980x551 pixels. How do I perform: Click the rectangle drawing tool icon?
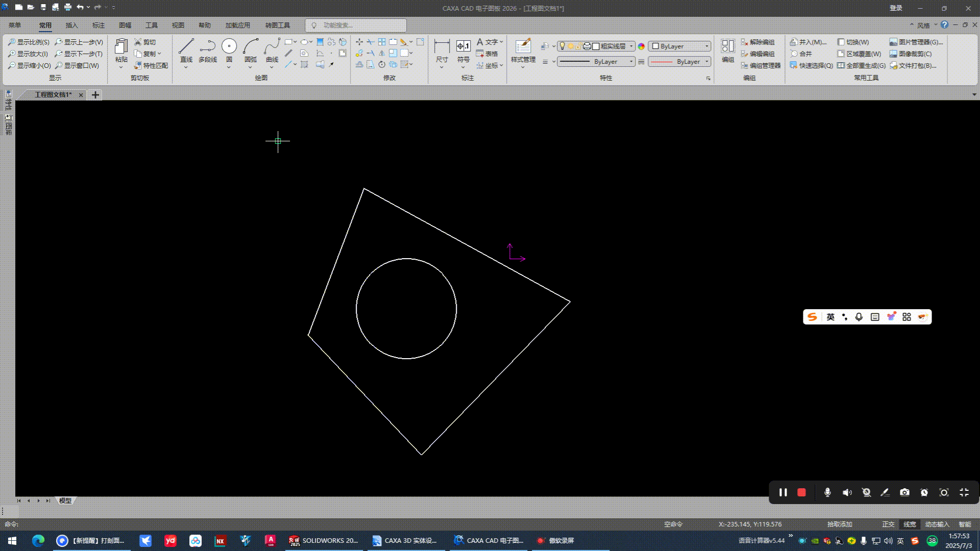[288, 42]
